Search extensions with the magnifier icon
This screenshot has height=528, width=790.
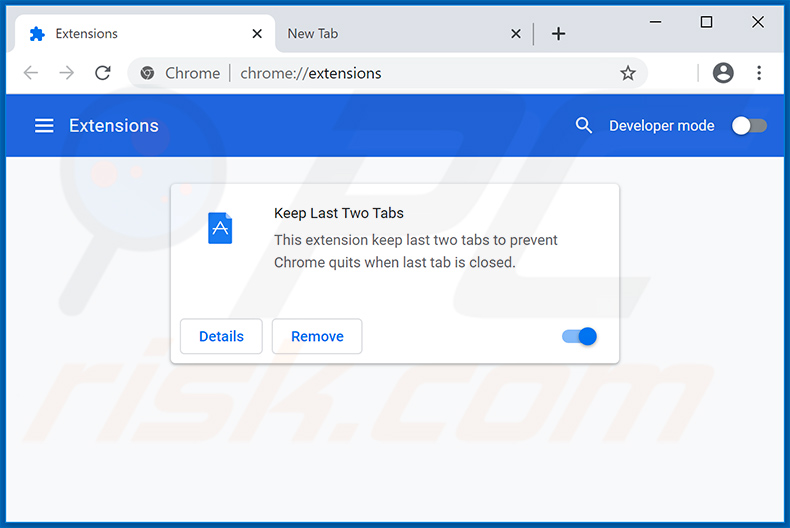click(x=583, y=125)
